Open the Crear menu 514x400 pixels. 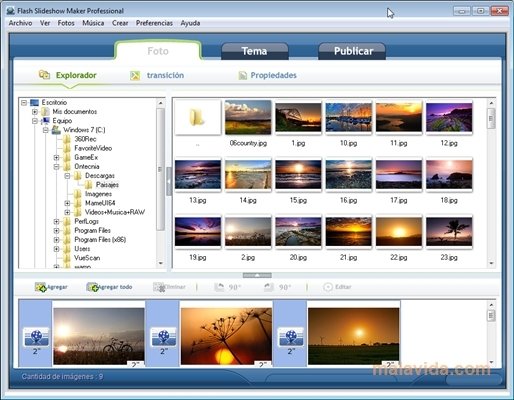pyautogui.click(x=120, y=23)
